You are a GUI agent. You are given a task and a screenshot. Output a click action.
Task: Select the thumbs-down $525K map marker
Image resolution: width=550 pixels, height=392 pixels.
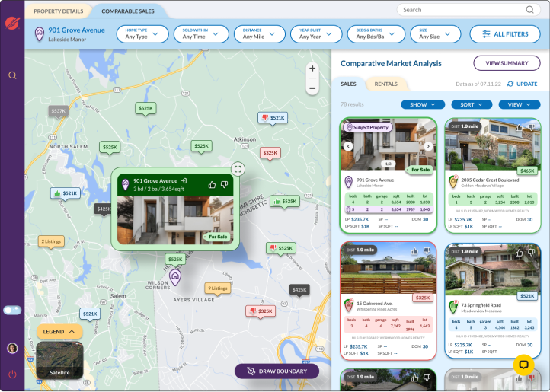(x=281, y=248)
